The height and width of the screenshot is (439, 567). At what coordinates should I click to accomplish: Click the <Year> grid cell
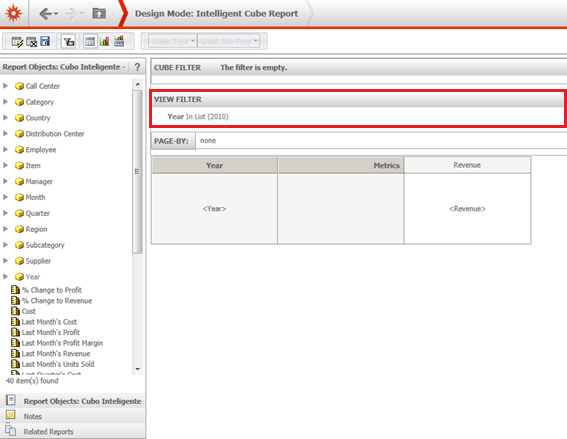(x=214, y=209)
